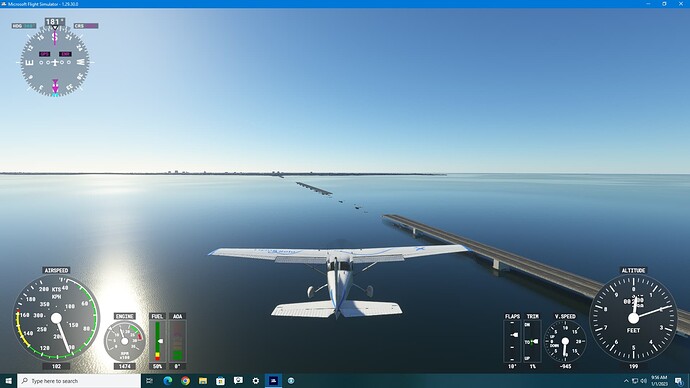Click the compass heading indicator gauge
690x388 pixels.
point(55,62)
